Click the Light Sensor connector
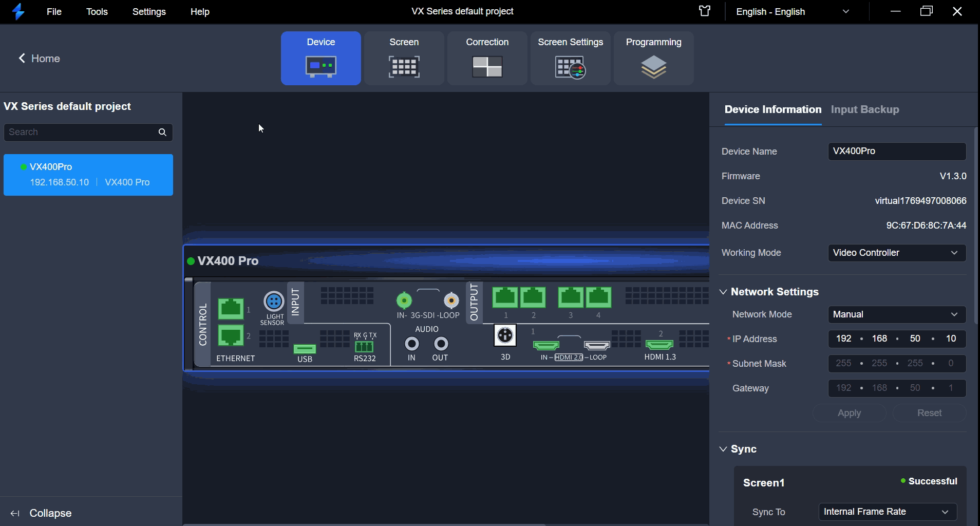Screen dimensions: 980x526 click(x=274, y=302)
